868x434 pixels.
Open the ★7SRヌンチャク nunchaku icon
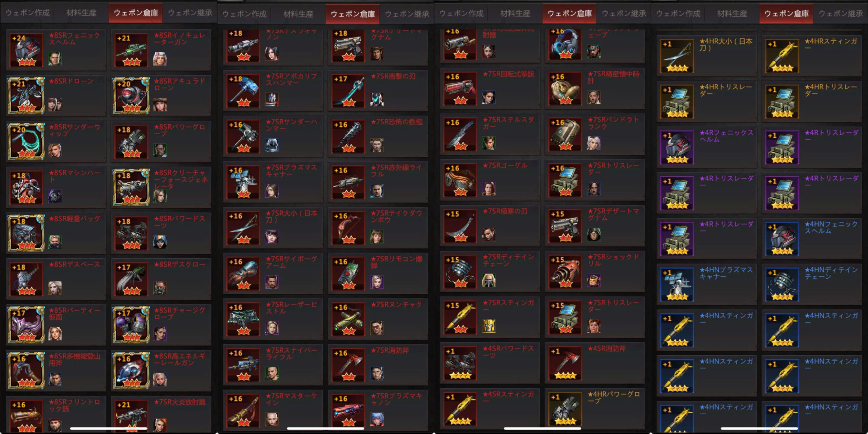[x=348, y=319]
